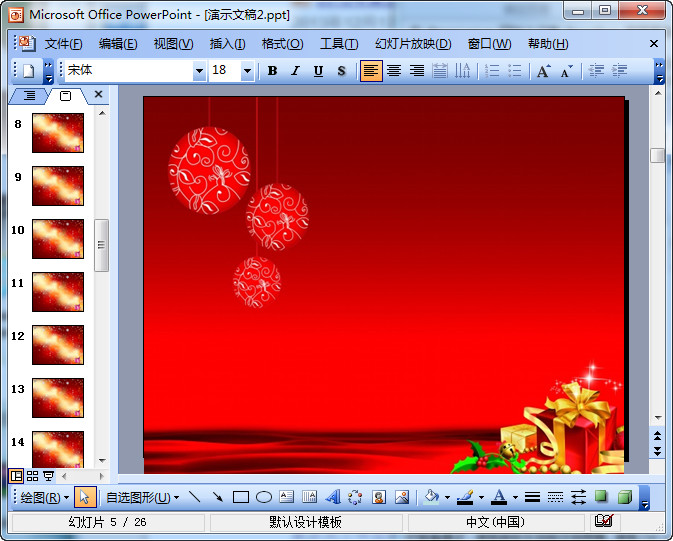Expand Standard toolbar options

[x=49, y=72]
